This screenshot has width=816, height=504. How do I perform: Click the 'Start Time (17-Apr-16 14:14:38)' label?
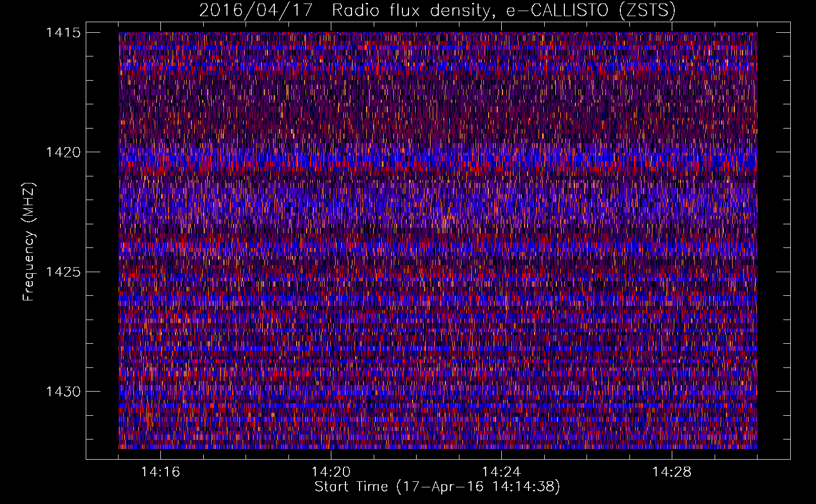coord(437,487)
